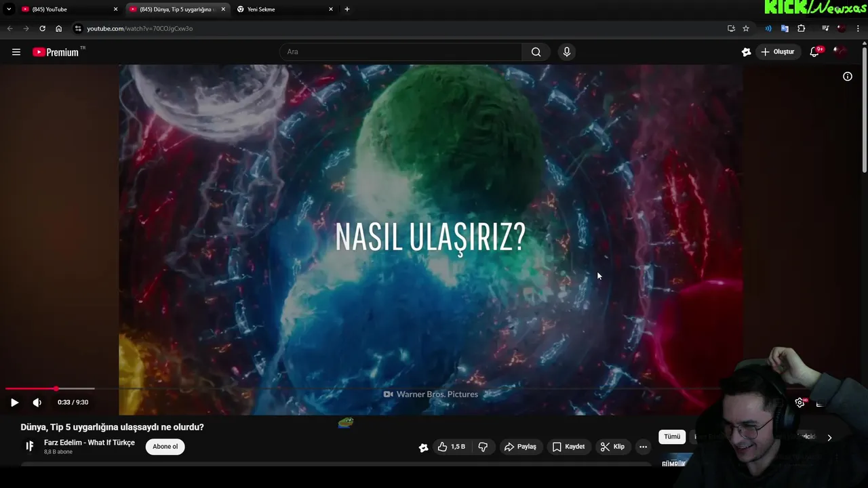Go back in browser history
868x488 pixels.
[x=9, y=28]
